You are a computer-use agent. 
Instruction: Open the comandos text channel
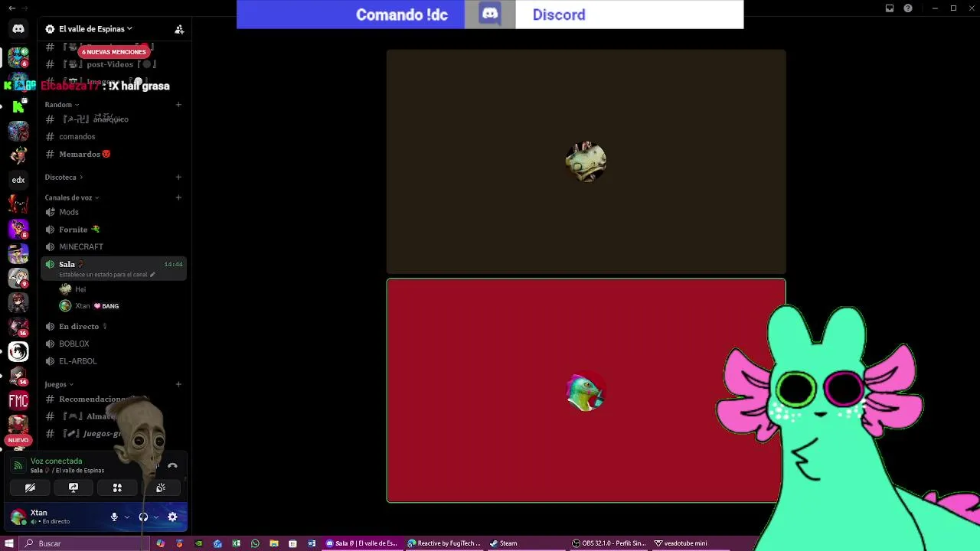click(x=113, y=137)
